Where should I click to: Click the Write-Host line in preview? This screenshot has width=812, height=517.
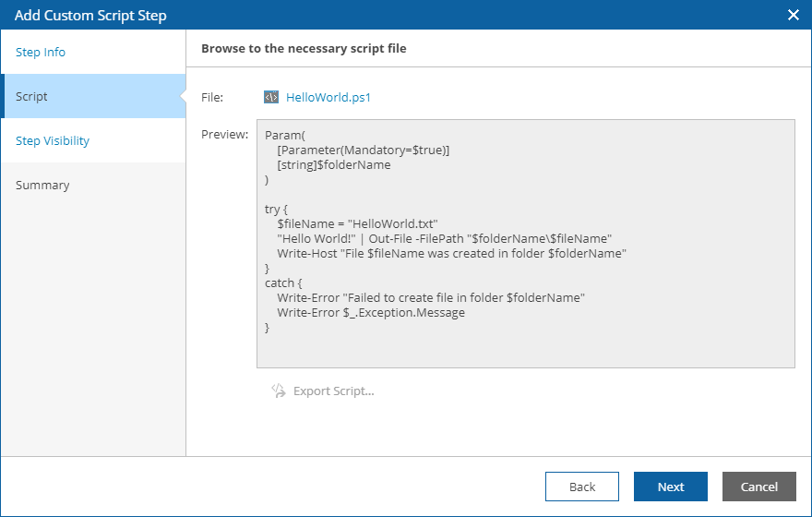[x=451, y=253]
